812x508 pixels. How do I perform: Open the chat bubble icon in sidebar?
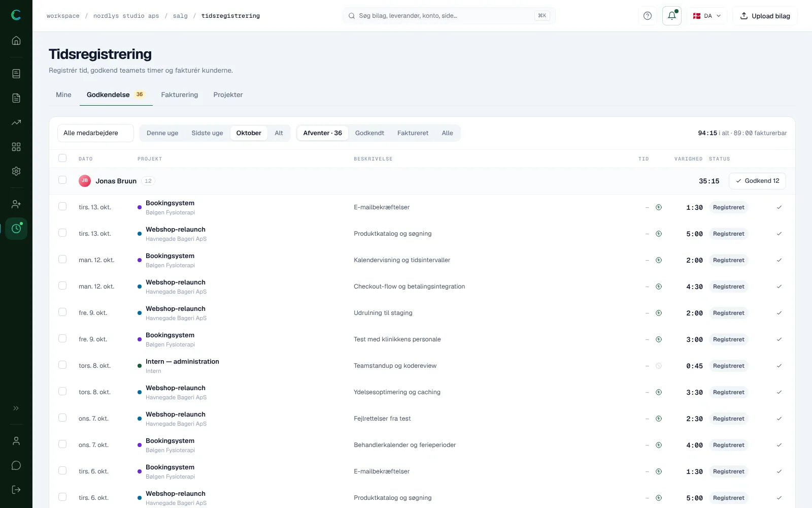[16, 465]
